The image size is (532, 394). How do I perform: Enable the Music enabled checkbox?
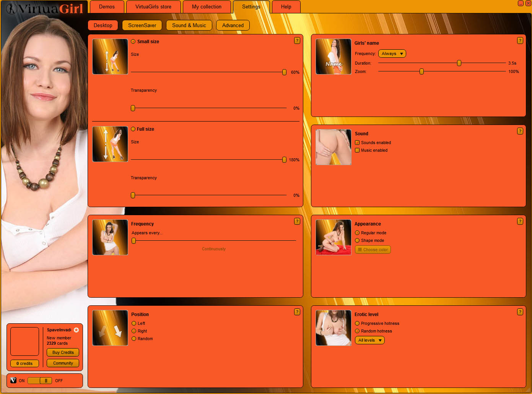click(357, 150)
